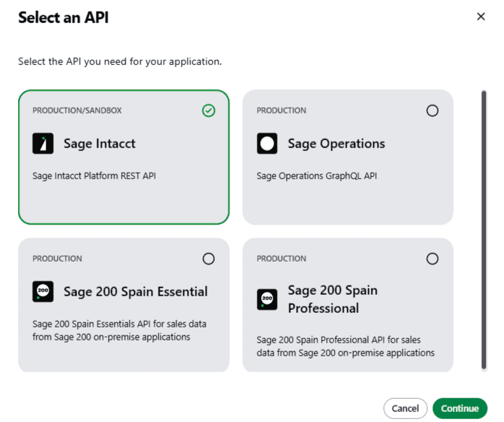Click the Sage Operations card title
Viewport: 504px width, 422px height.
point(336,144)
